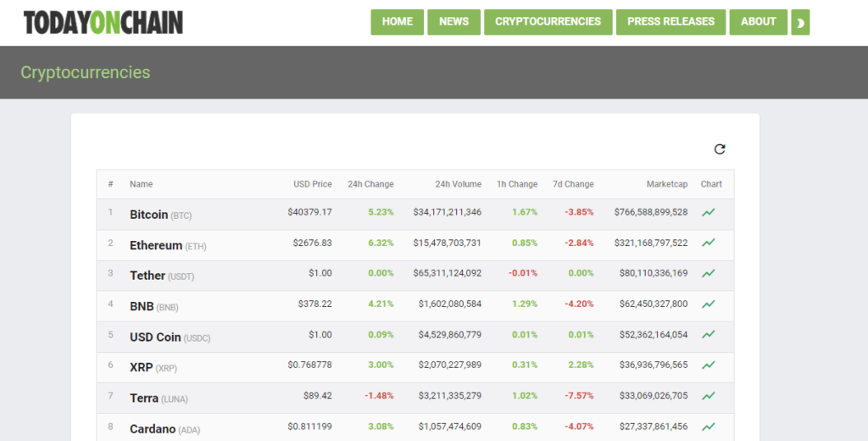This screenshot has width=868, height=441.
Task: Open Press Releases page
Action: point(671,22)
